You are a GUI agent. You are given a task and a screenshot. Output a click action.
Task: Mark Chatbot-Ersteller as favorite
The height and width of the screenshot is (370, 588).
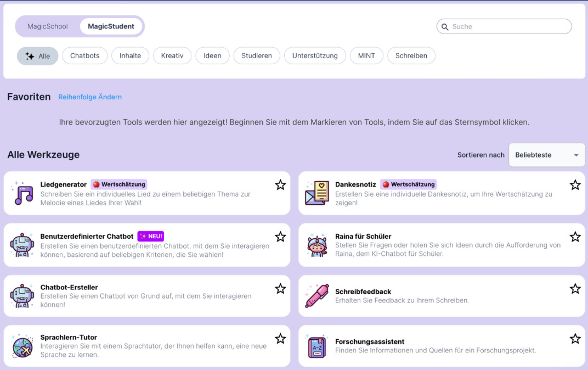pyautogui.click(x=280, y=289)
